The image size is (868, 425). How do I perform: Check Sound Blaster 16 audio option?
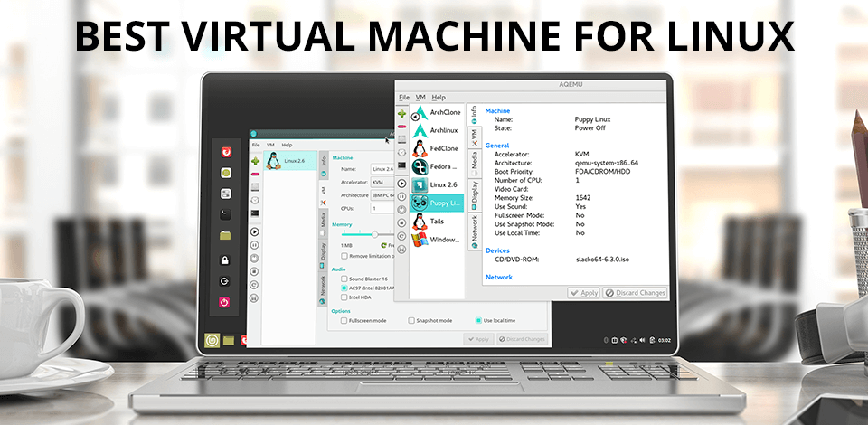(344, 279)
